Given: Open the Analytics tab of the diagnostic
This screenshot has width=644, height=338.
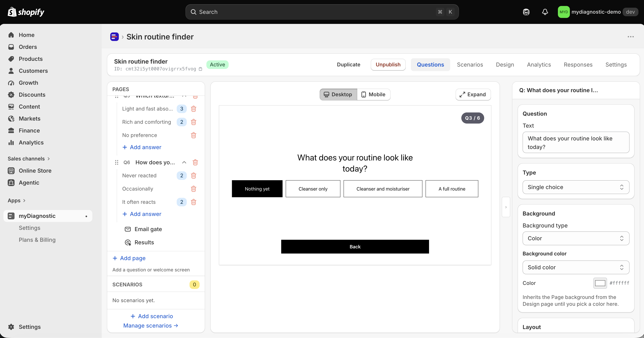Looking at the screenshot, I should (x=539, y=65).
